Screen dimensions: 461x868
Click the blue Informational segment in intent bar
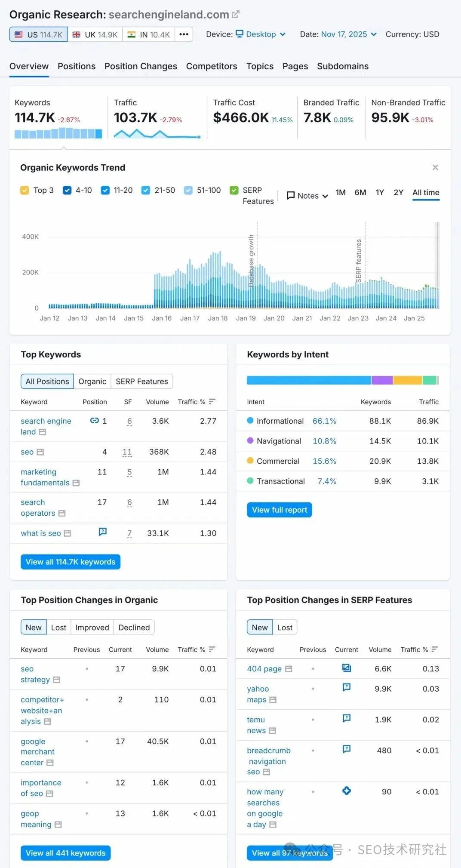click(x=308, y=380)
